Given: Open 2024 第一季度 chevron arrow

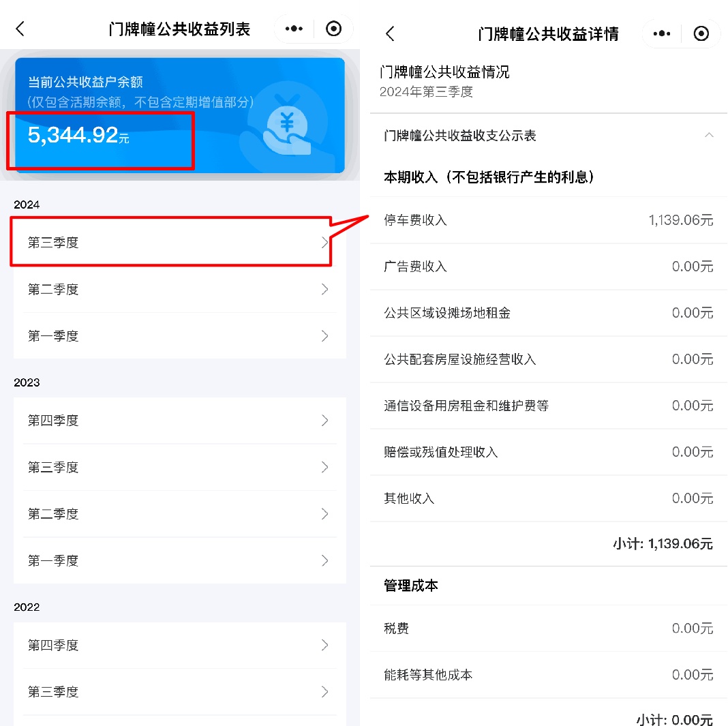Looking at the screenshot, I should [324, 335].
